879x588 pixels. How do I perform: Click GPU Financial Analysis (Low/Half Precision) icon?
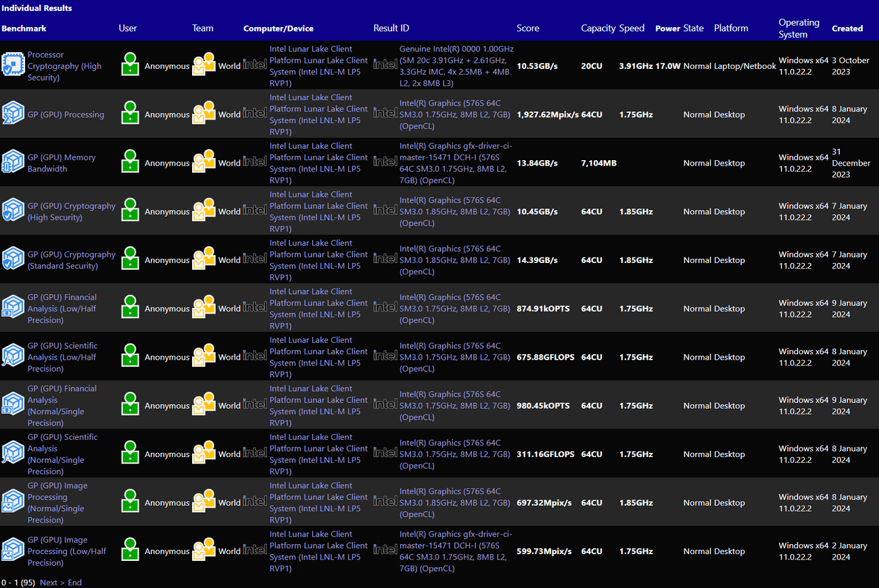point(13,308)
